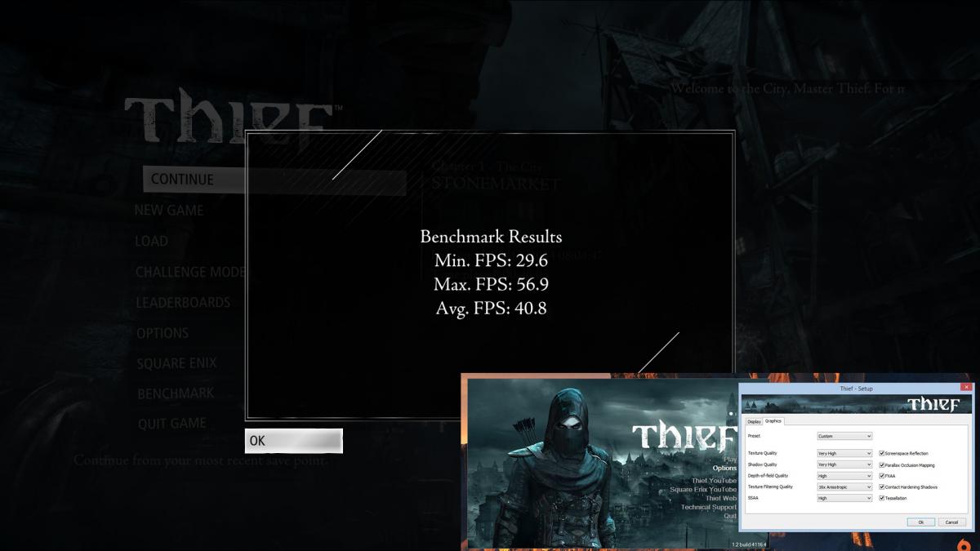Open the Shadow Quality dropdown
980x551 pixels.
click(x=844, y=464)
